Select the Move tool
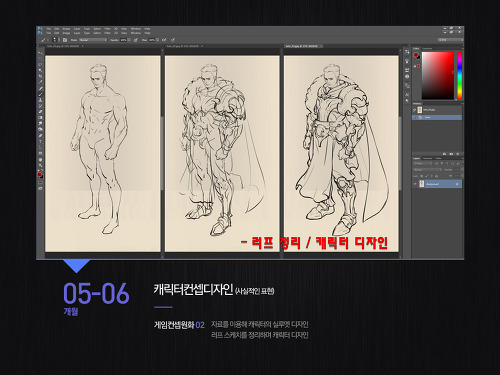The height and width of the screenshot is (375, 500). (41, 53)
